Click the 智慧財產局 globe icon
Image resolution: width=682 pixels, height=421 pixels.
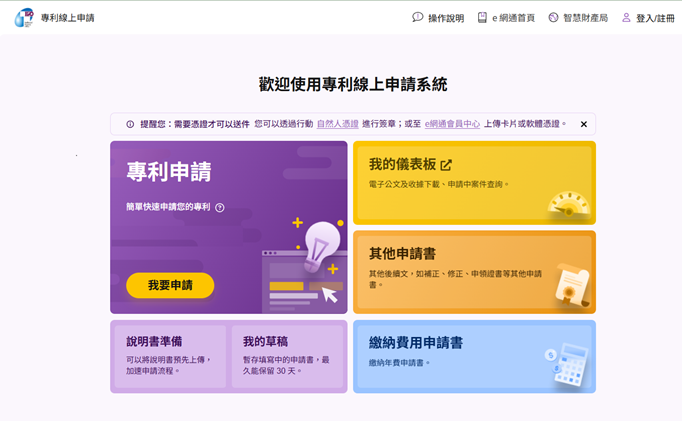(x=553, y=17)
